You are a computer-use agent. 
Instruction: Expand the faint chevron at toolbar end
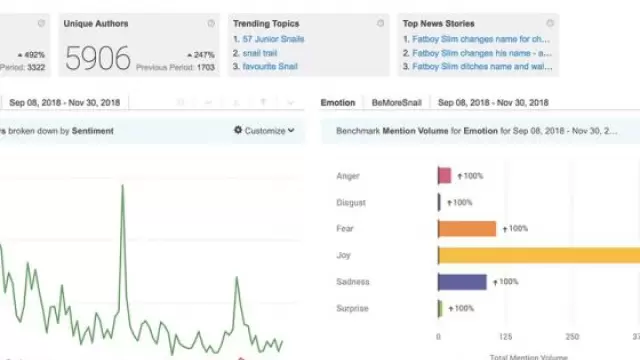291,102
